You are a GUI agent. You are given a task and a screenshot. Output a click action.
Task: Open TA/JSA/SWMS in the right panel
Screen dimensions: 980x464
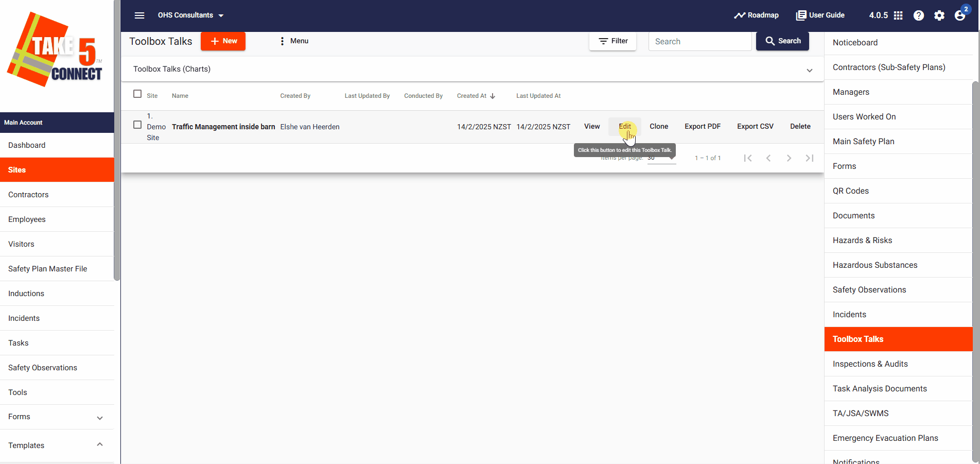pos(898,414)
